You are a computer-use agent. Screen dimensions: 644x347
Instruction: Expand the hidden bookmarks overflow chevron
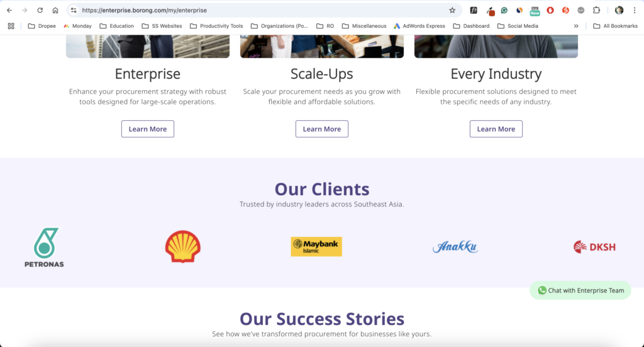click(x=576, y=26)
